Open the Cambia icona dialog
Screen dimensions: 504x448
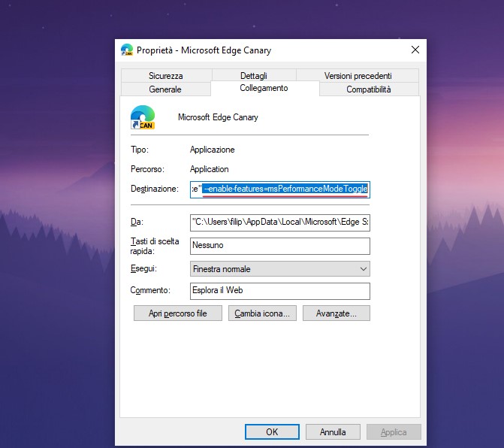(262, 313)
